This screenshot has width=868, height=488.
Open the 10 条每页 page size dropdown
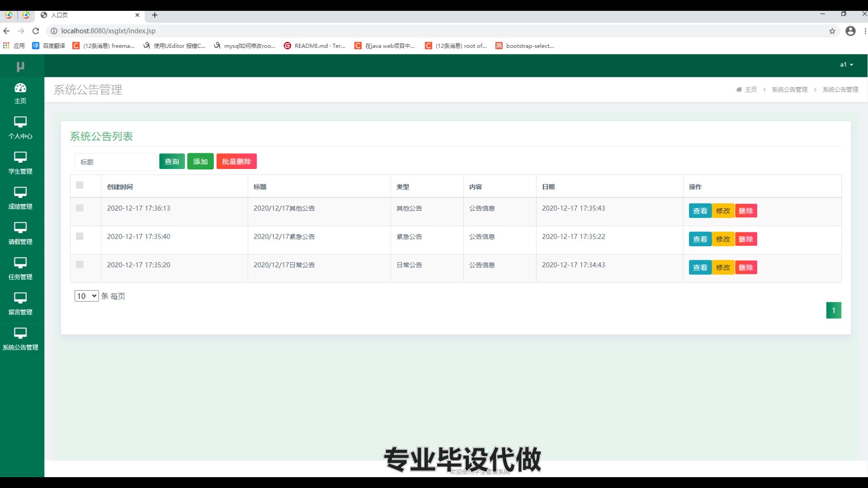86,296
